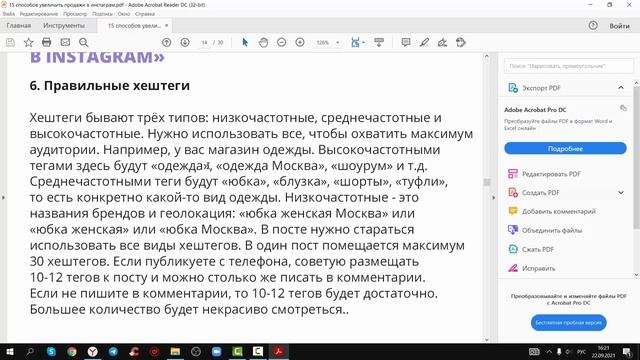Open Создать PDF tool
640x360 pixels.
pos(540,193)
